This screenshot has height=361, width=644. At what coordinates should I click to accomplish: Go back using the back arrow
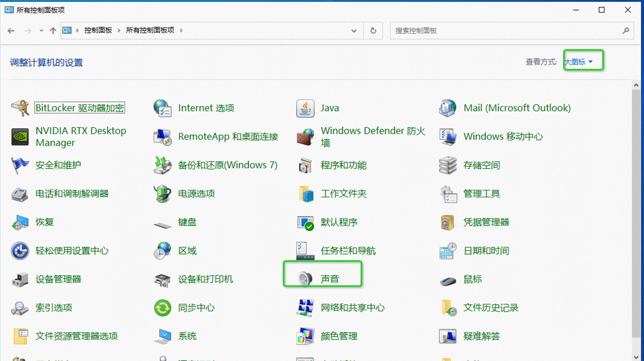(11, 31)
